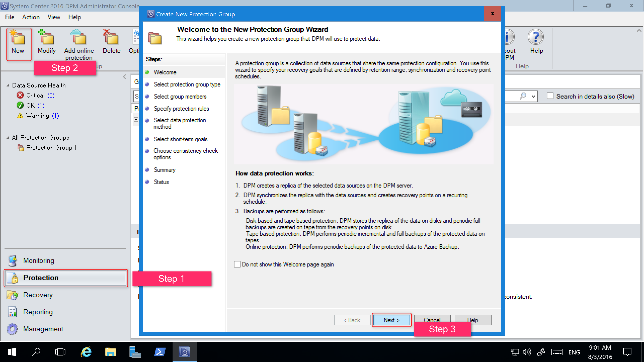Click the Protection Group 1 tree item
This screenshot has width=644, height=362.
coord(51,148)
